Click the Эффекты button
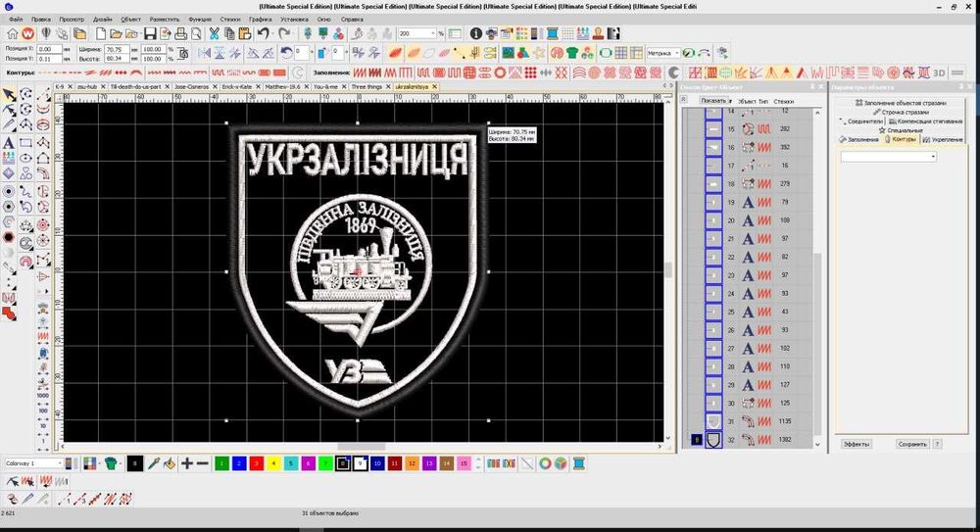 (857, 444)
